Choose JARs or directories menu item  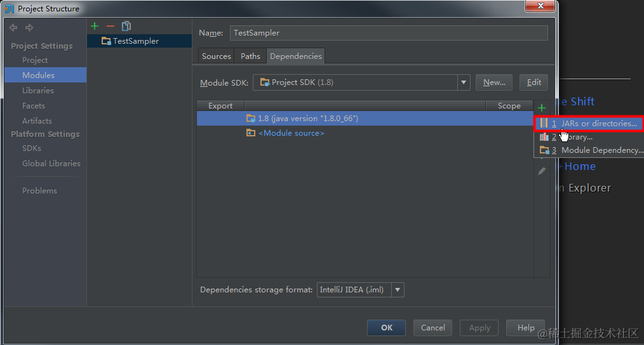(x=589, y=124)
